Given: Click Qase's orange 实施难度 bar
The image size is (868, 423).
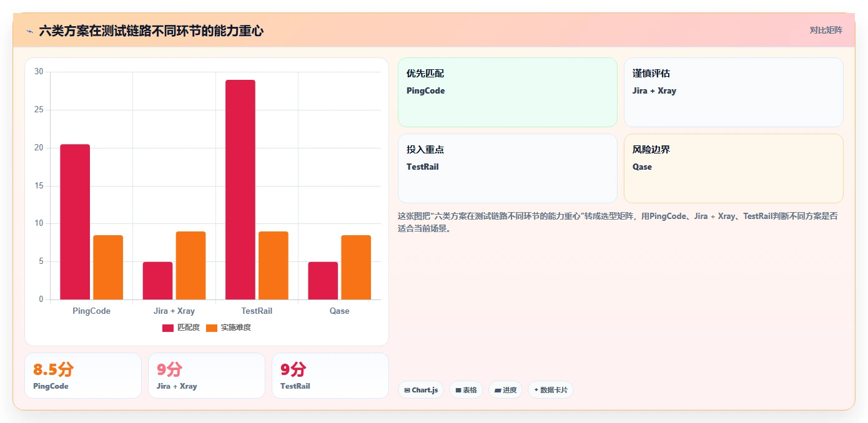Looking at the screenshot, I should pos(356,267).
